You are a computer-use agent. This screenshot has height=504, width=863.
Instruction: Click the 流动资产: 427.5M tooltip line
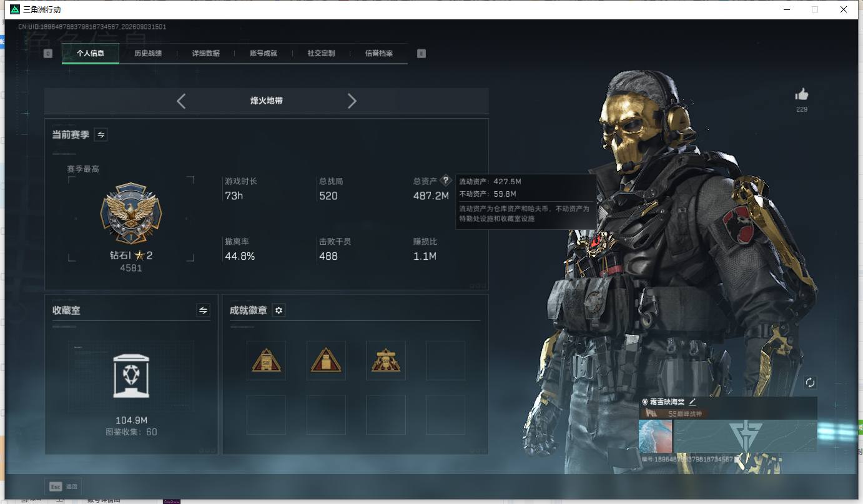tap(490, 182)
